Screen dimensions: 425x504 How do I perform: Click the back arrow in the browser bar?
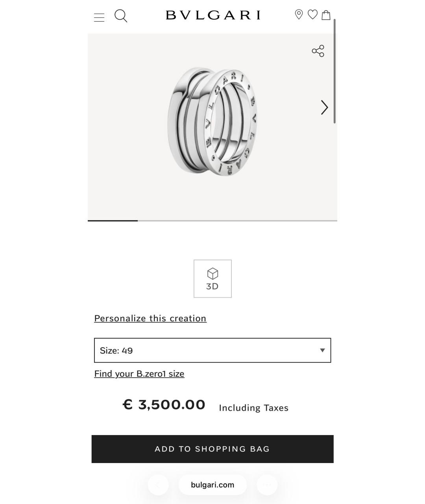click(158, 485)
